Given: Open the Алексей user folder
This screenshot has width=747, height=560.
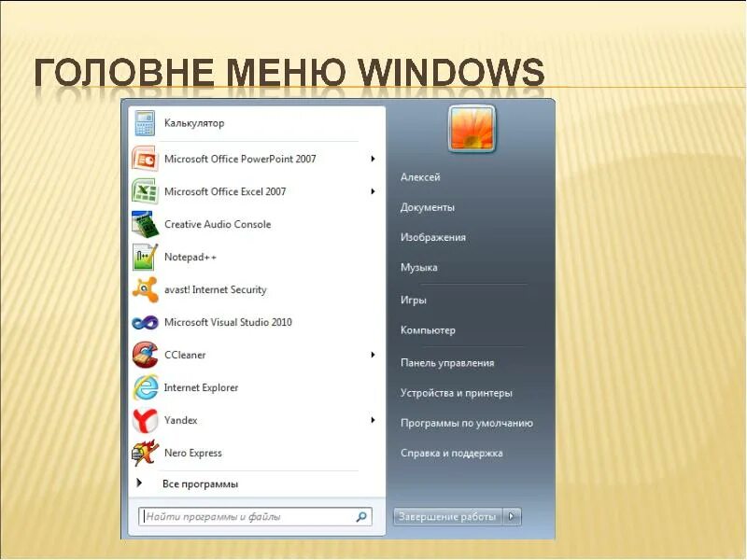Looking at the screenshot, I should click(420, 177).
